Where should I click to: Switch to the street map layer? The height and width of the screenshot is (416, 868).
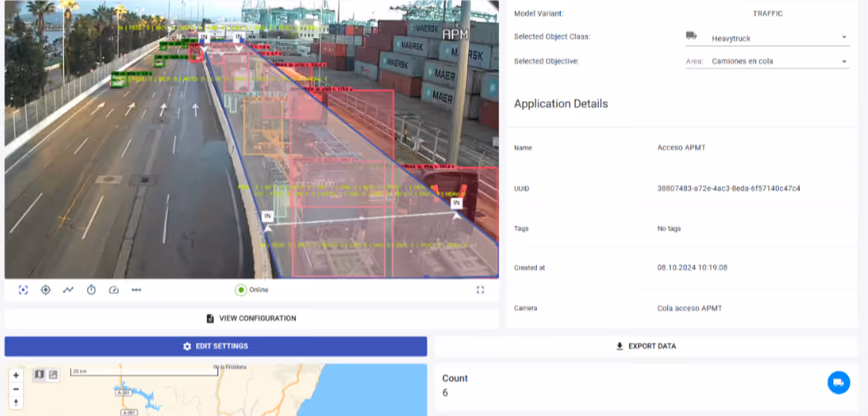40,375
